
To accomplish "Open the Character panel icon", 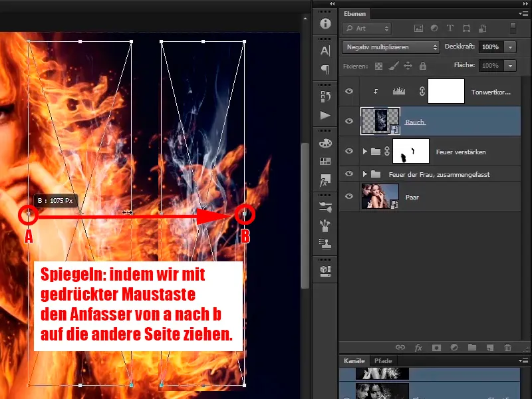I will (325, 51).
